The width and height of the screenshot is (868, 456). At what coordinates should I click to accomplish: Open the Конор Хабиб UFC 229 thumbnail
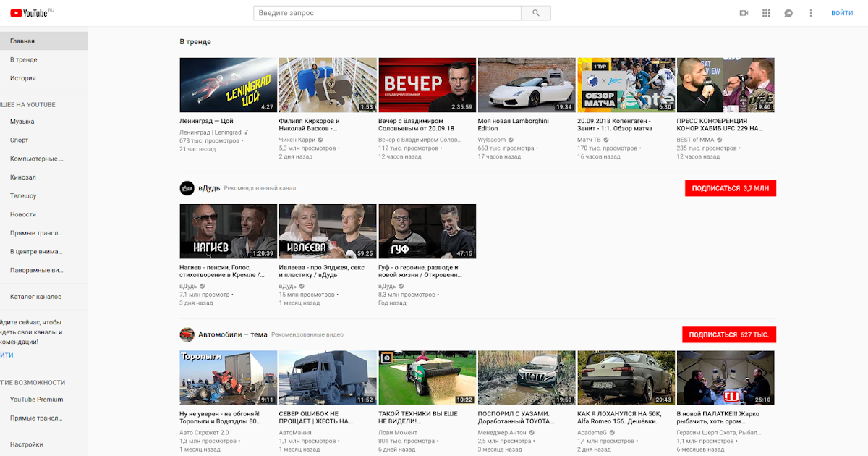(x=726, y=85)
